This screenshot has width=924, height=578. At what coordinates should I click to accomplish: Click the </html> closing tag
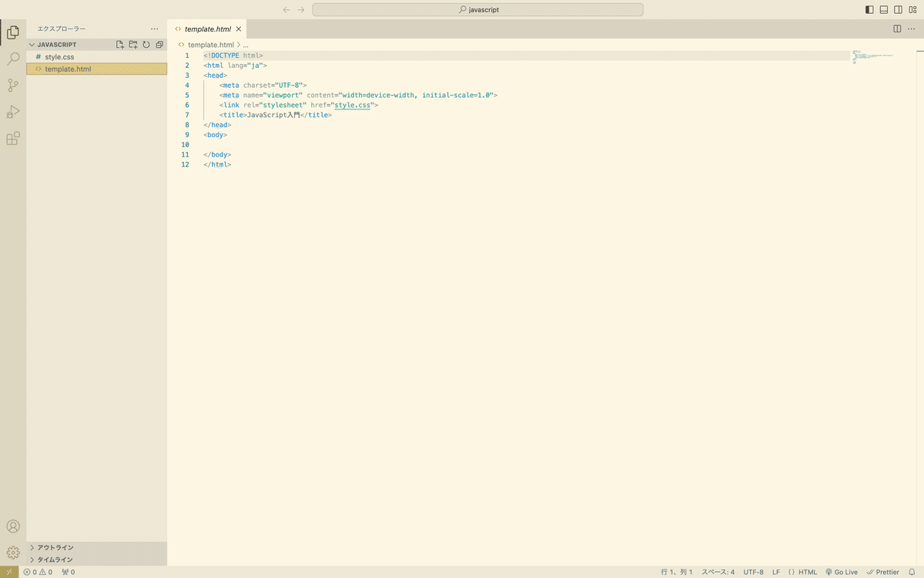point(218,164)
